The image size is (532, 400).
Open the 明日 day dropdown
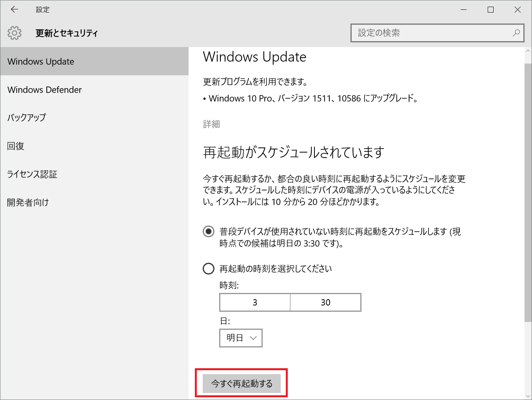[x=241, y=338]
